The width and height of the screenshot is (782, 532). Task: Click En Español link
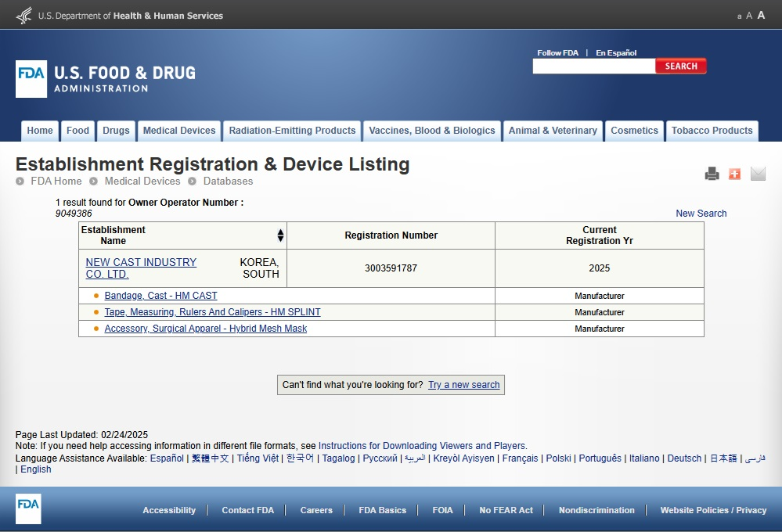click(x=616, y=53)
